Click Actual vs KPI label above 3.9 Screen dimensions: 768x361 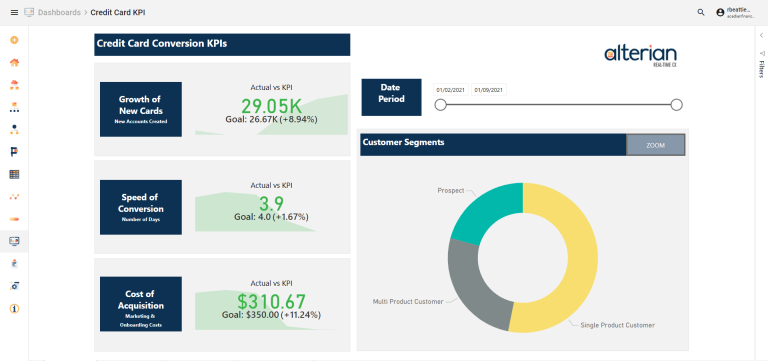point(271,186)
